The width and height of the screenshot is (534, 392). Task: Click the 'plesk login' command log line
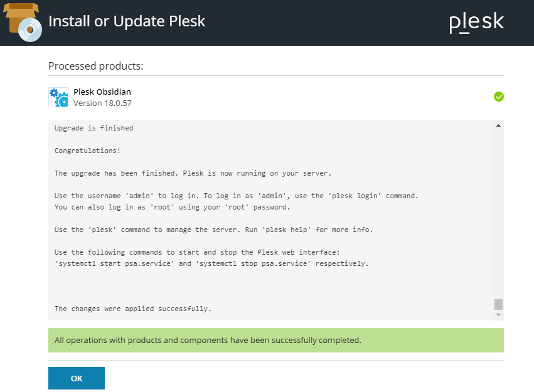point(237,196)
